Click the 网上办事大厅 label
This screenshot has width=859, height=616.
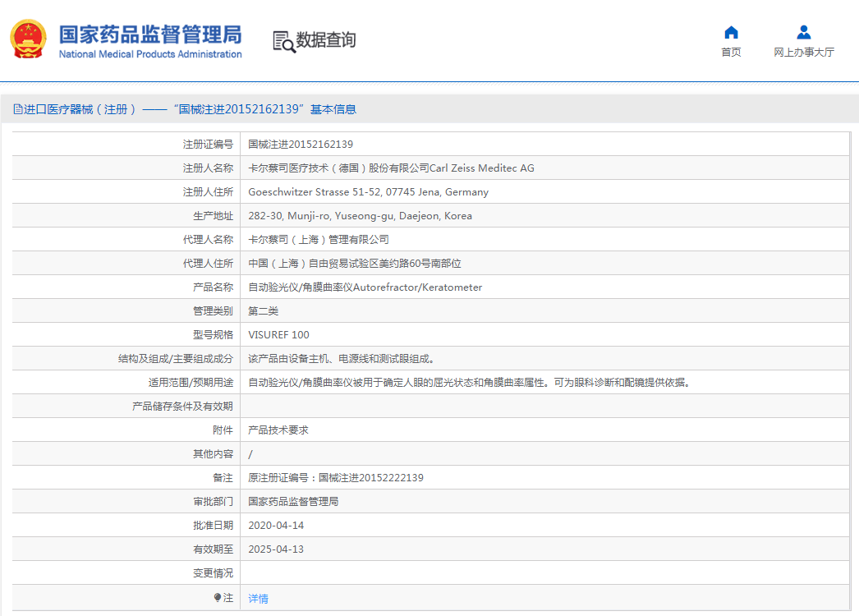coord(804,52)
